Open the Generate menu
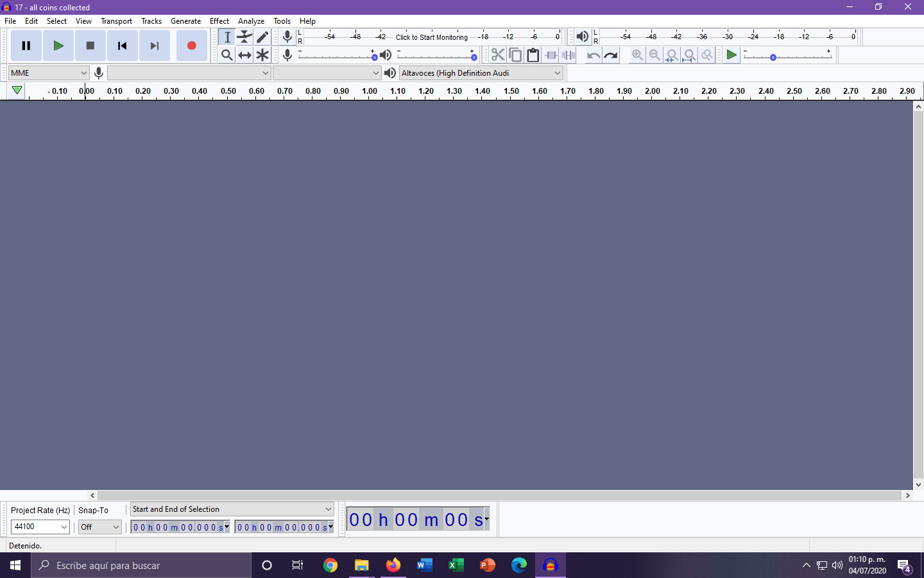Viewport: 924px width, 578px height. 185,21
